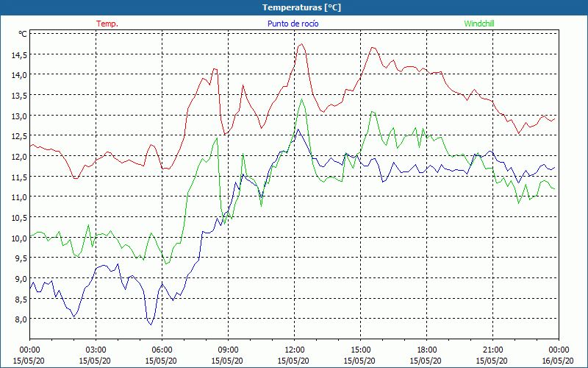This screenshot has height=368, width=588.
Task: Click the 9,5 y-axis value
Action: pyautogui.click(x=21, y=258)
